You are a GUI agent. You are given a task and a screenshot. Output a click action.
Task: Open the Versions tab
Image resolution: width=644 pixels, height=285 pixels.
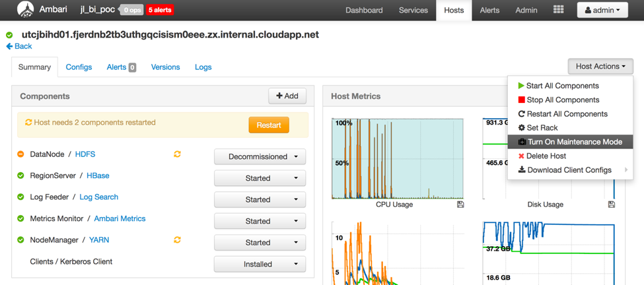tap(165, 67)
